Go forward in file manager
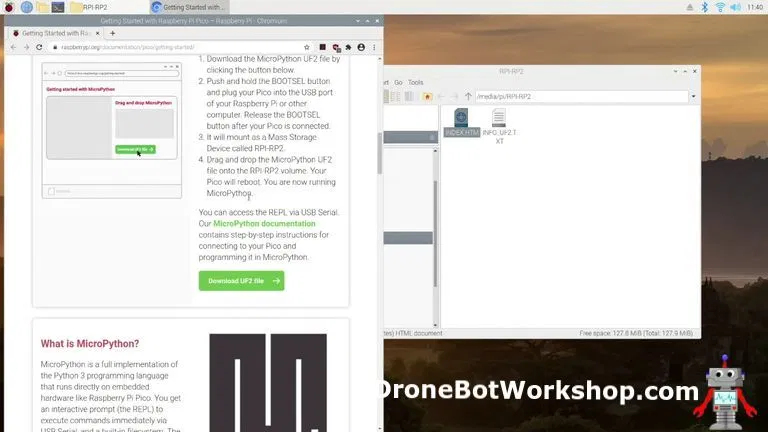Screen dimensions: 768x432 pos(455,96)
